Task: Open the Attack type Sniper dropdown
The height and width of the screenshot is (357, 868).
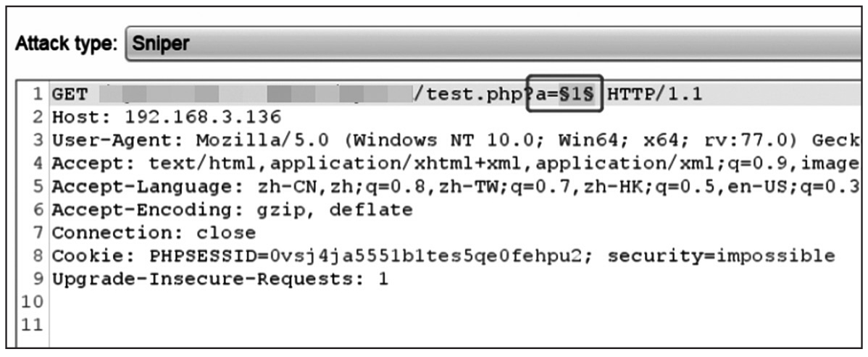Action: pos(493,43)
